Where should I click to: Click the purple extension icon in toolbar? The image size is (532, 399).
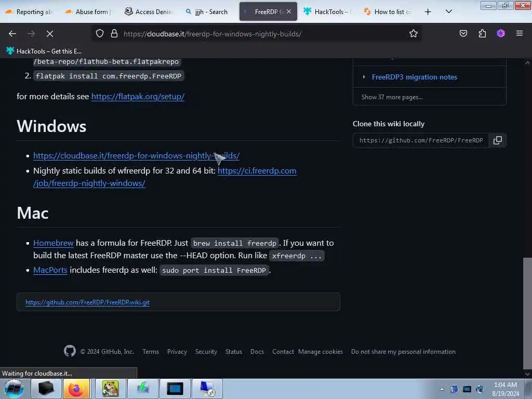coord(501,33)
